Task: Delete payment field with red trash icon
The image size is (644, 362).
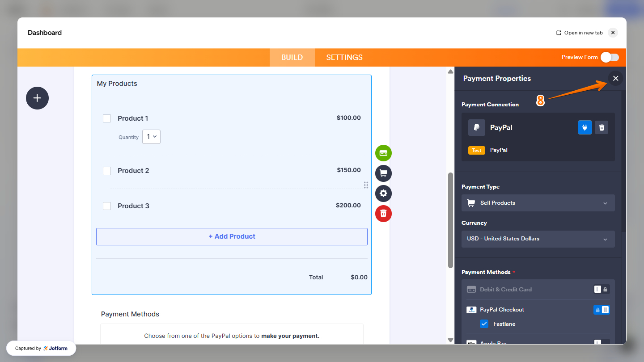Action: (x=383, y=214)
